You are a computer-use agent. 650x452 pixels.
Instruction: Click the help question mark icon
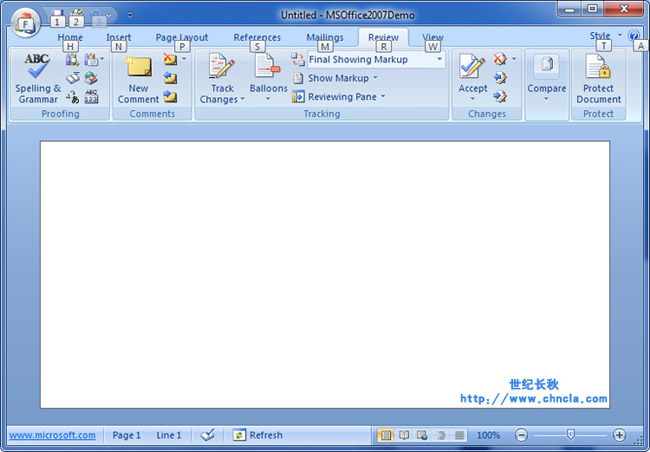click(634, 35)
